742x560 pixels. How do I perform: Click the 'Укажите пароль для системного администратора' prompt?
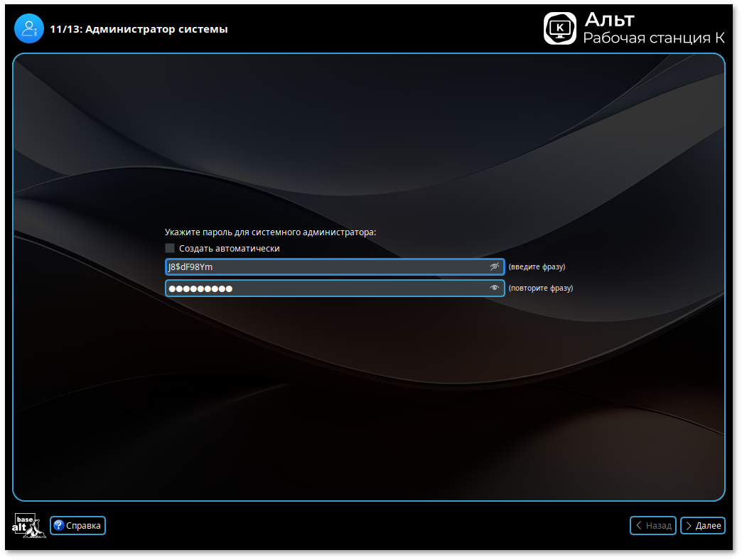coord(270,232)
